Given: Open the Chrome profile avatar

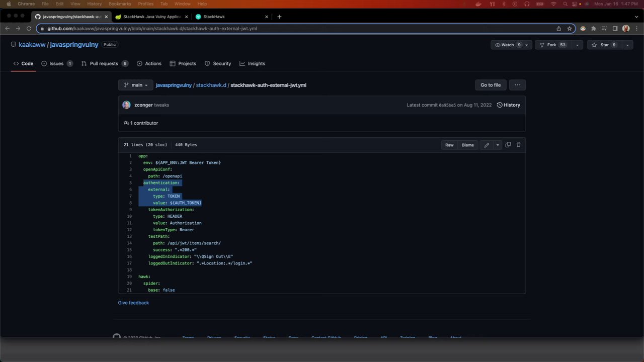Looking at the screenshot, I should coord(626,29).
